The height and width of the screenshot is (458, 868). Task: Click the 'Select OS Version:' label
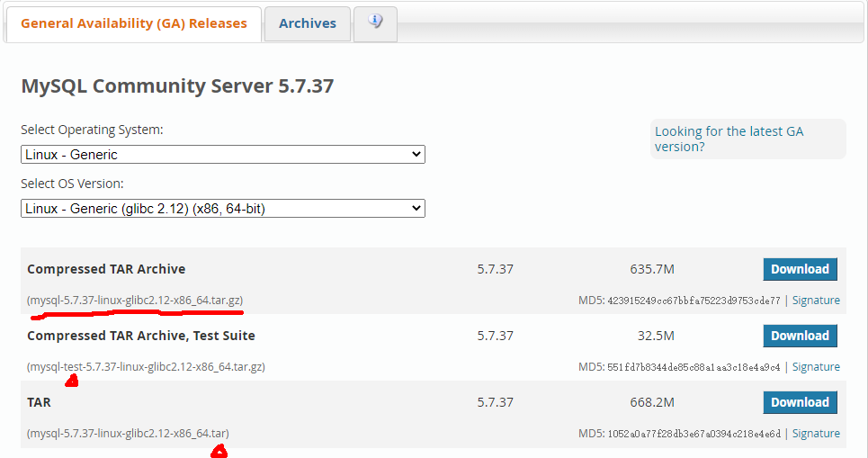(x=73, y=184)
